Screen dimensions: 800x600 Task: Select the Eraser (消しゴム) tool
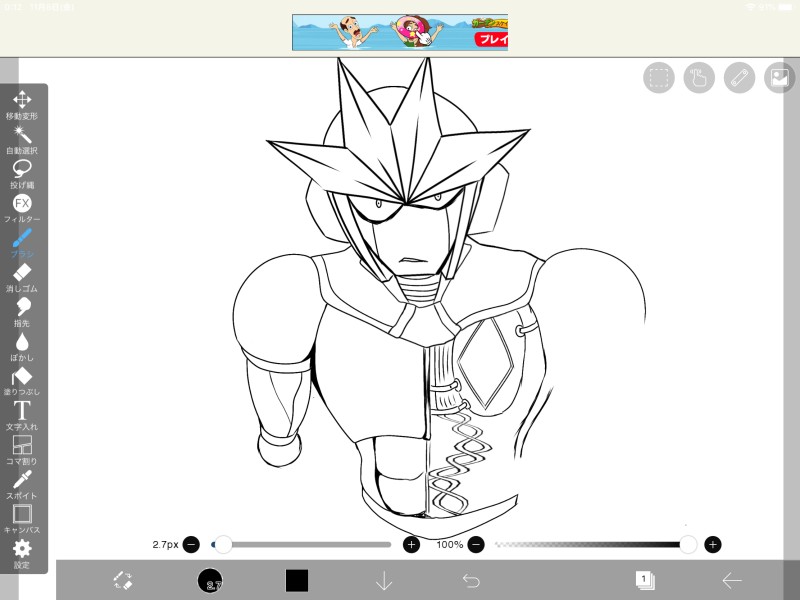click(x=22, y=278)
